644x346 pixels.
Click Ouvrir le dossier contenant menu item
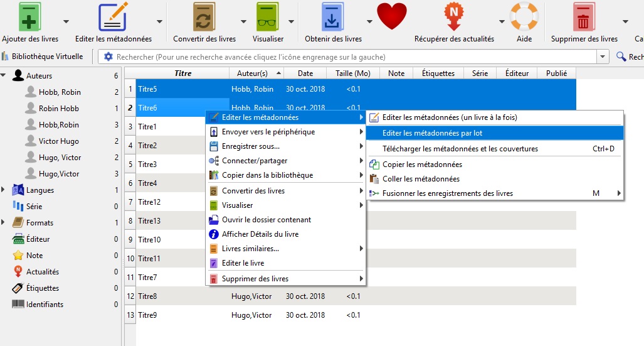tap(267, 220)
